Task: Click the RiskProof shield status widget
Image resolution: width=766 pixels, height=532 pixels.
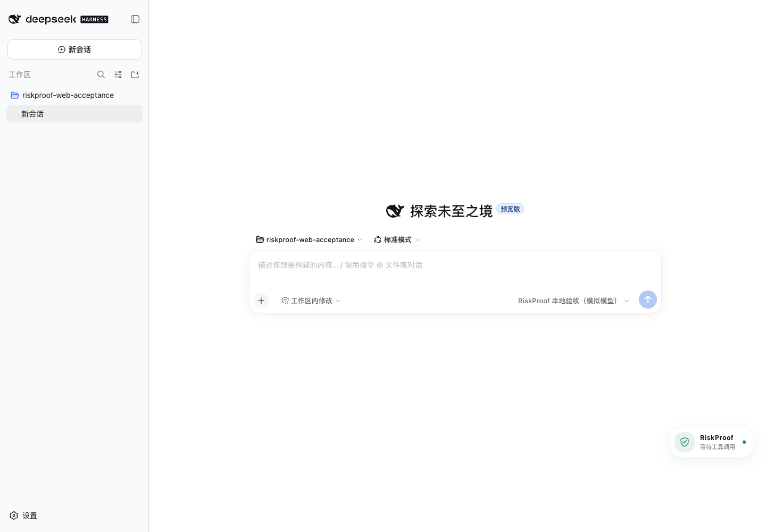Action: 711,442
